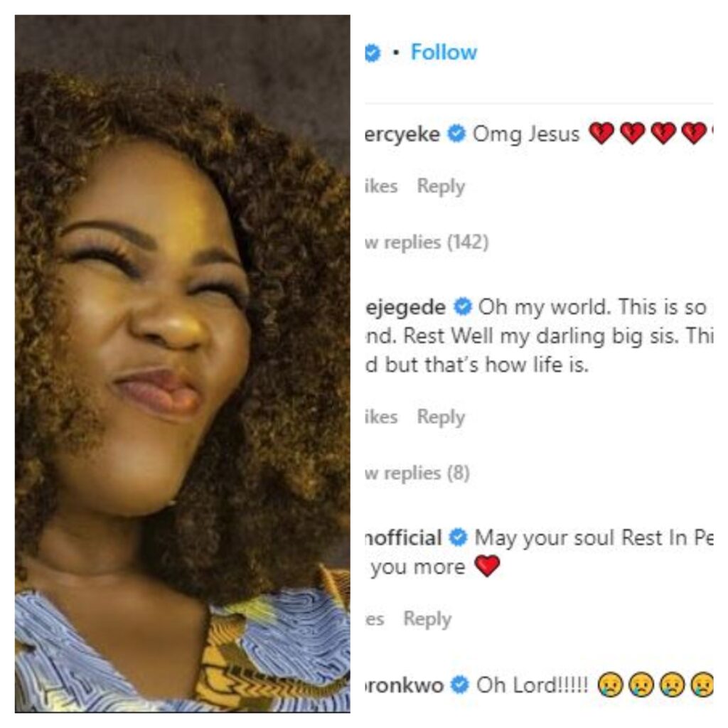Click verified badge beside ronkwo username
Image resolution: width=728 pixels, height=728 pixels.
click(460, 685)
